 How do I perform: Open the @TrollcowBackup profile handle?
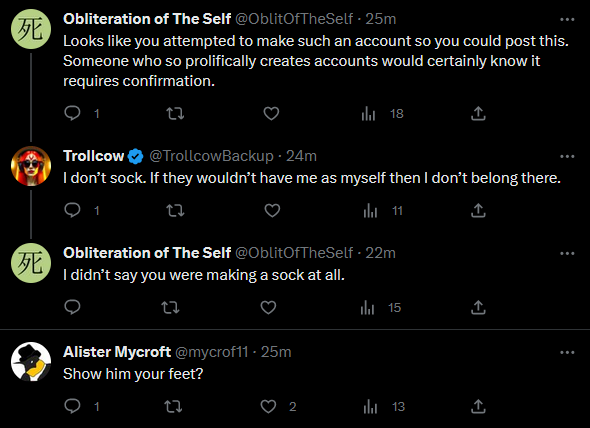click(x=211, y=156)
